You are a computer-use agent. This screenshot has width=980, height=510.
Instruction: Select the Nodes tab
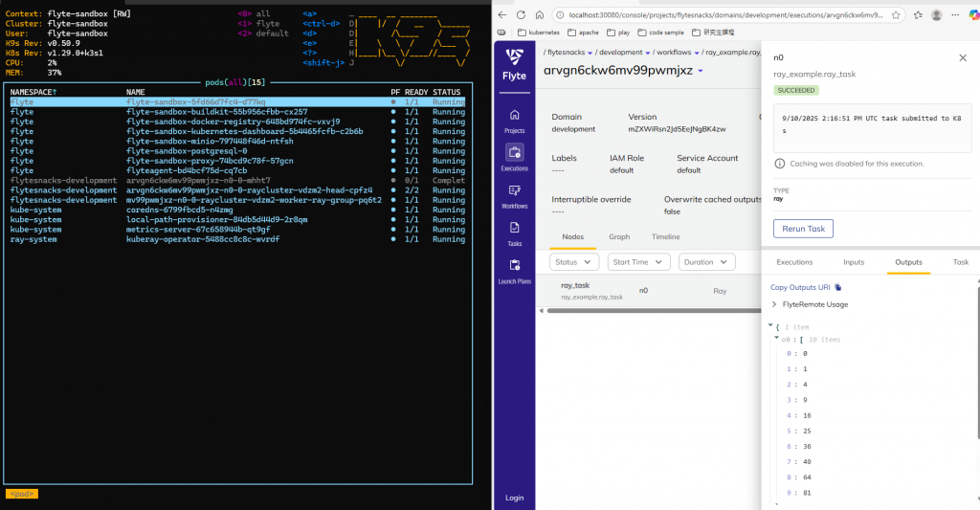click(572, 237)
